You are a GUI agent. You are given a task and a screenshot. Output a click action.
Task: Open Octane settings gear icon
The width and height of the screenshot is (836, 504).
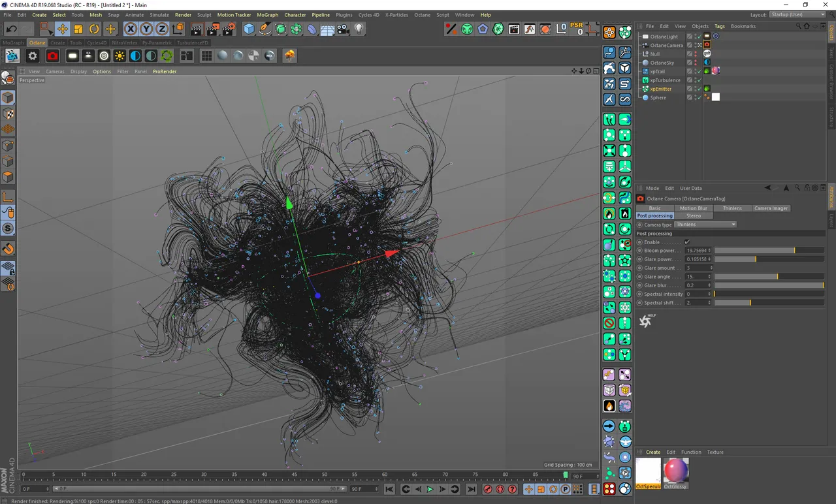pos(33,56)
